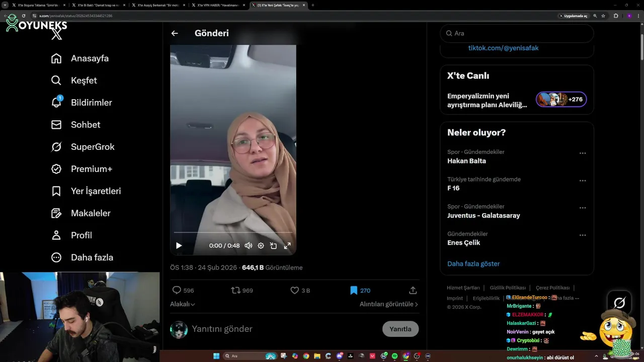This screenshot has width=644, height=362.
Task: Click Daha fazla göster under trends
Action: (473, 263)
